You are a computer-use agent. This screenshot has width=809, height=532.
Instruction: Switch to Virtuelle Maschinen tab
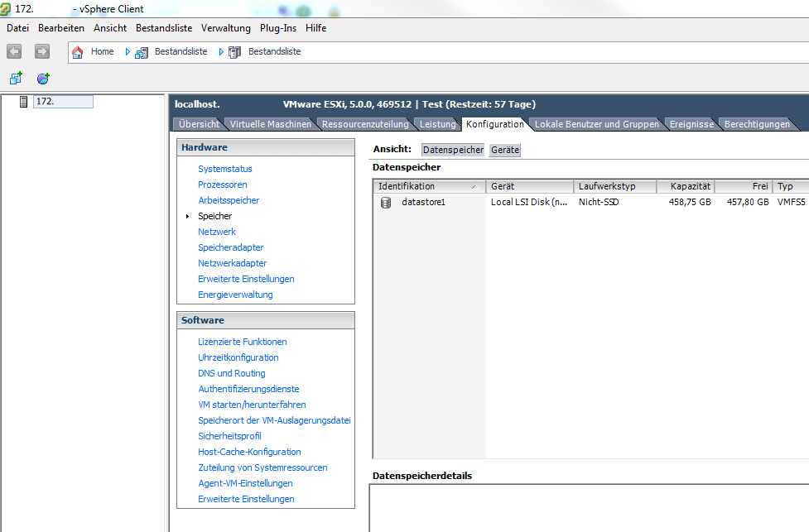tap(270, 124)
